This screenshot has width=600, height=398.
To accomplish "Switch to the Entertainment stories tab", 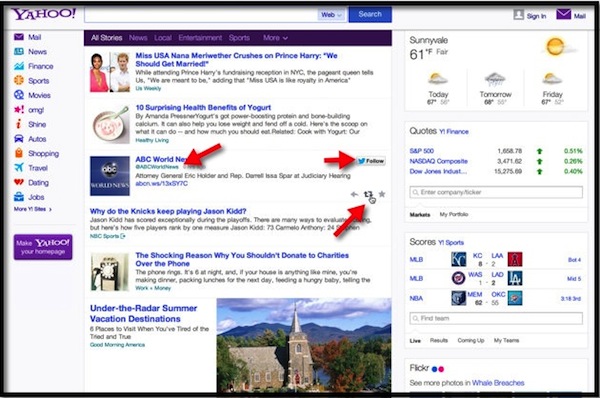I will (x=200, y=38).
